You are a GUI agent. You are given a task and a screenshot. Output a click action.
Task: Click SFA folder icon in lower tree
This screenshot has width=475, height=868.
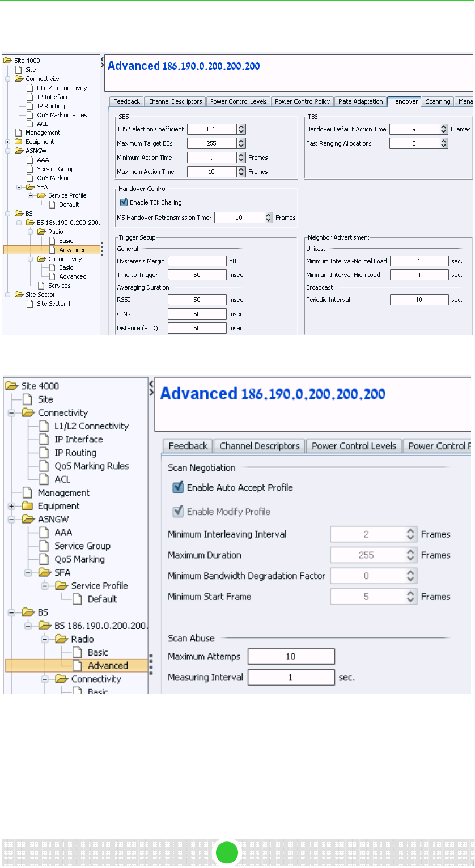tap(45, 573)
